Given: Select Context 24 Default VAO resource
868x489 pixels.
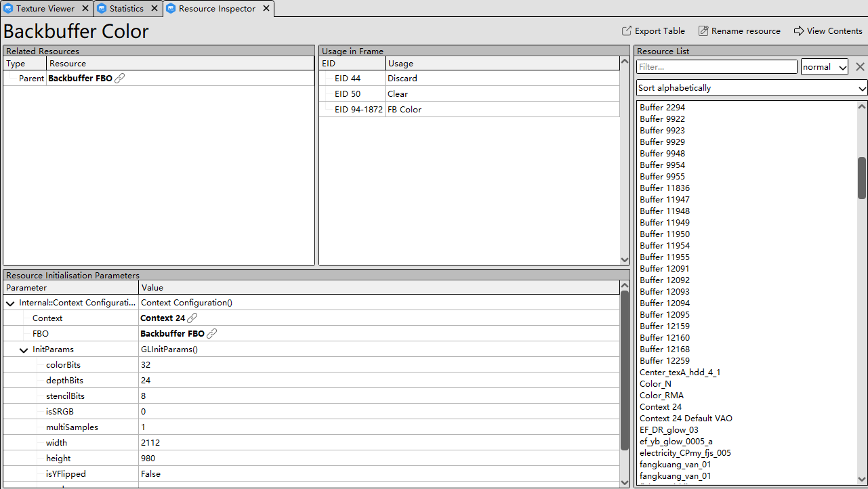Looking at the screenshot, I should (x=686, y=419).
